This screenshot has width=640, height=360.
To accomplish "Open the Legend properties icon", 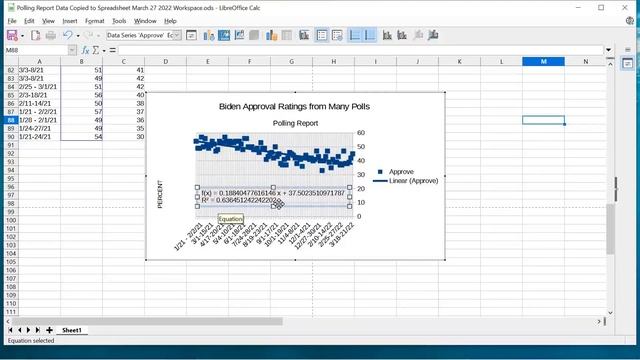I will [x=337, y=36].
